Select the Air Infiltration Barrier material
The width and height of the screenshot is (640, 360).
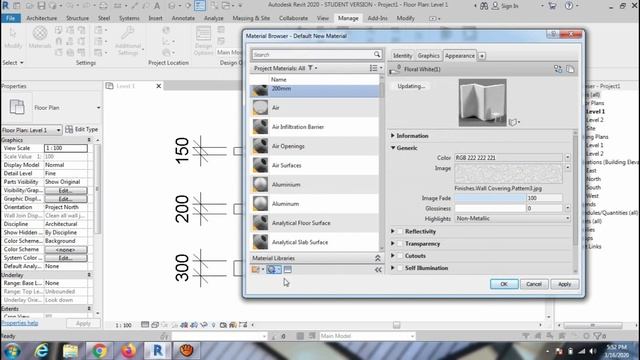[x=315, y=127]
